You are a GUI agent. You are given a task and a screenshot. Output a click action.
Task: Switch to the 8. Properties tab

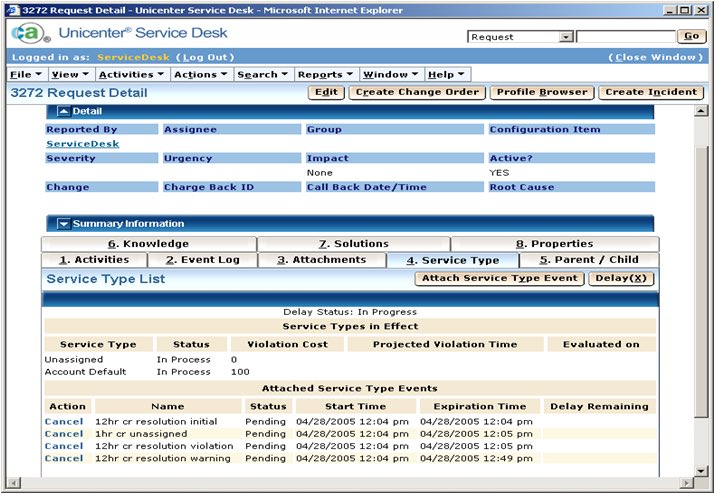(554, 244)
